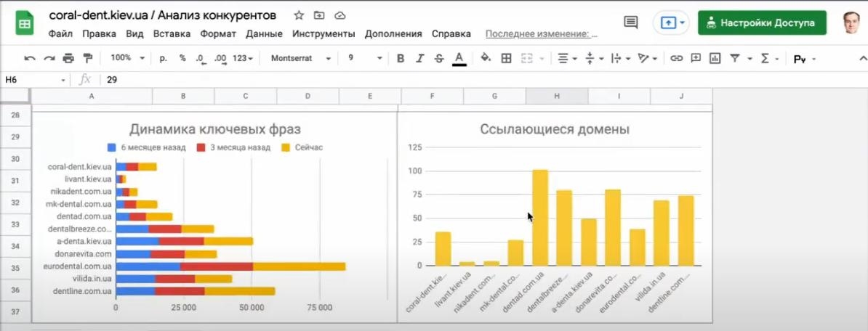Decrease decimal places
Screen dimensions: 868x331
pos(201,58)
